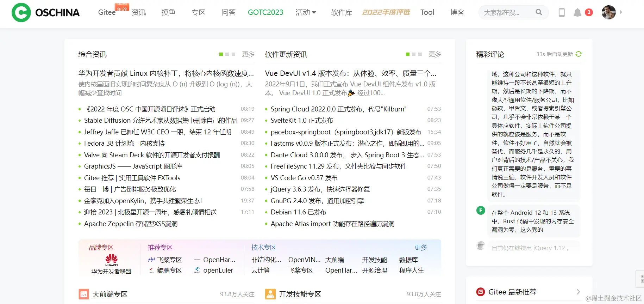Open Fedora 38 计划统一内核支持 article
The height and width of the screenshot is (304, 644).
124,144
